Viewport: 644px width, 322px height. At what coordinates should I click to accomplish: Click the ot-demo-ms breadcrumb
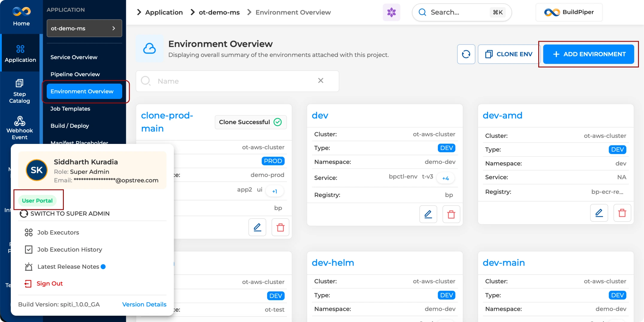click(x=219, y=12)
